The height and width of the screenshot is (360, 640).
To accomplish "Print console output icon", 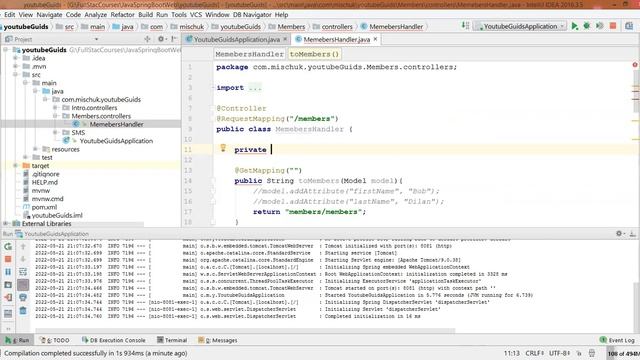I will point(23,298).
